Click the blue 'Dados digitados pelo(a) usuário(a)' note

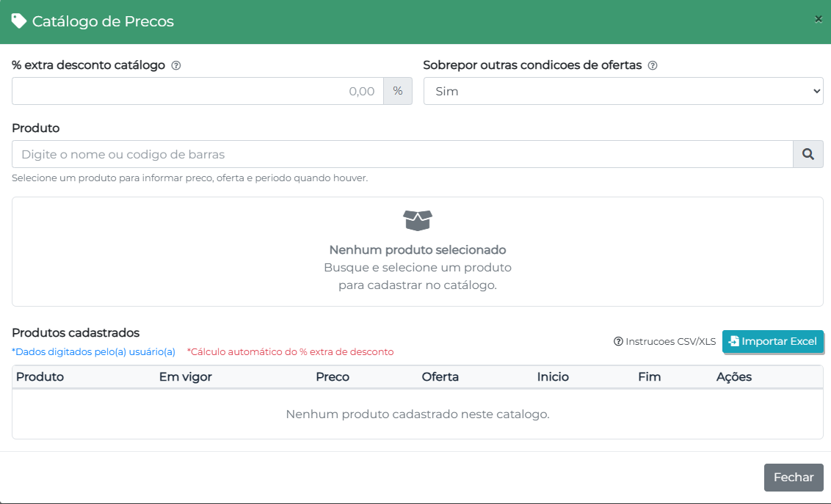[x=93, y=352]
